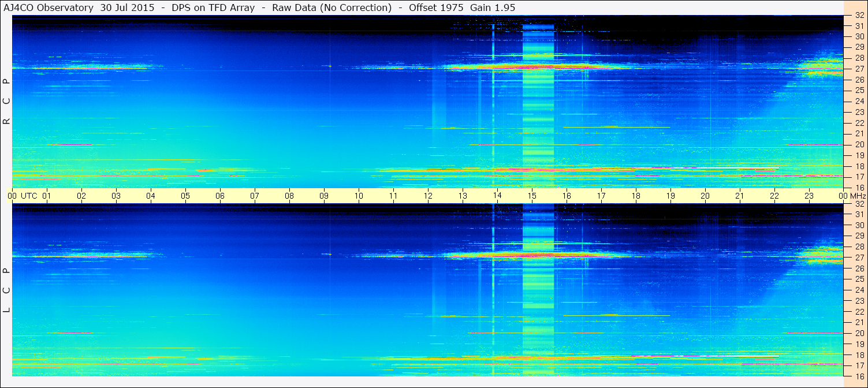Click the 15 UTC time axis label
This screenshot has width=868, height=388.
(x=532, y=196)
